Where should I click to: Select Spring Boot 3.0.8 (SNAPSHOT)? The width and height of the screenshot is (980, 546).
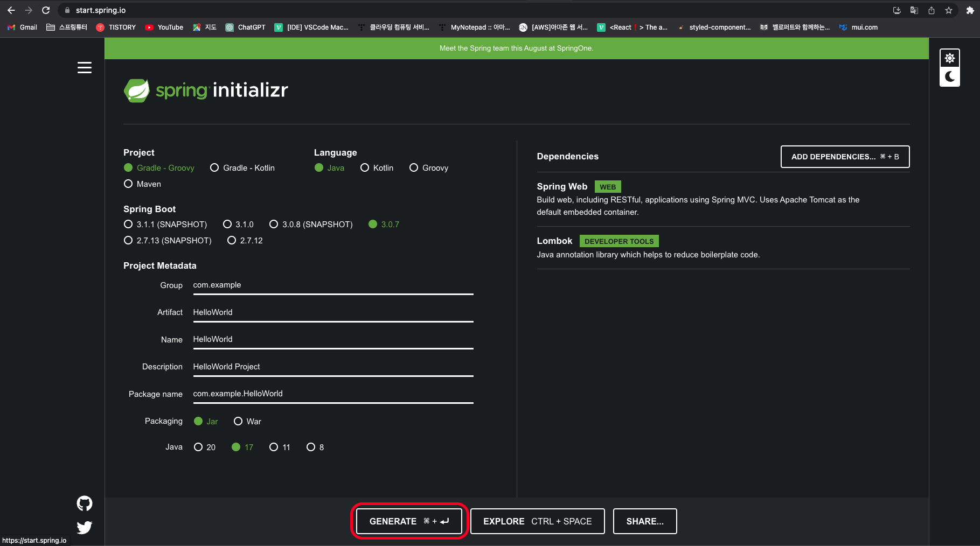tap(311, 224)
